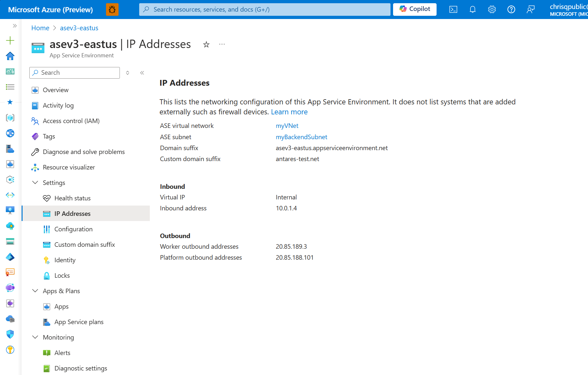Image resolution: width=588 pixels, height=375 pixels.
Task: Collapse the Monitoring section
Action: 35,337
